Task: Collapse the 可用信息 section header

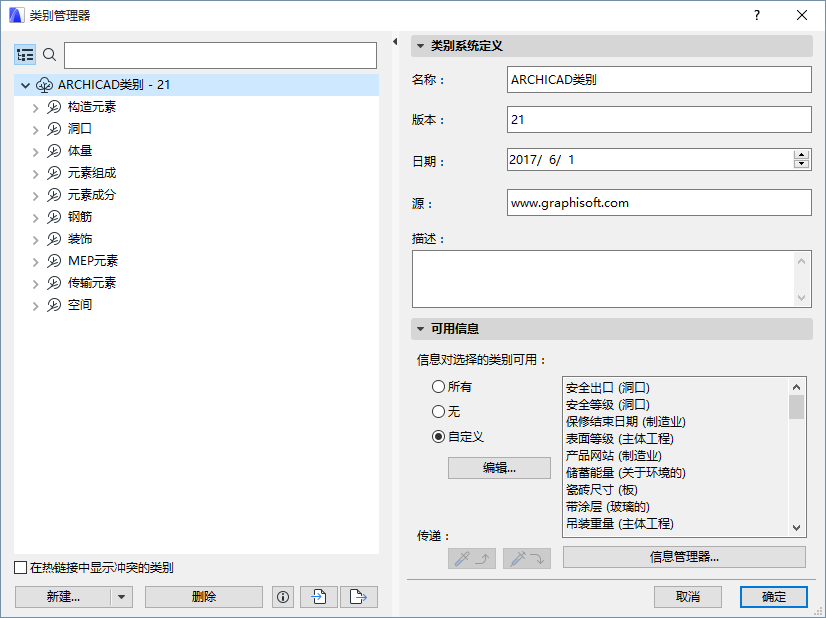Action: [420, 328]
